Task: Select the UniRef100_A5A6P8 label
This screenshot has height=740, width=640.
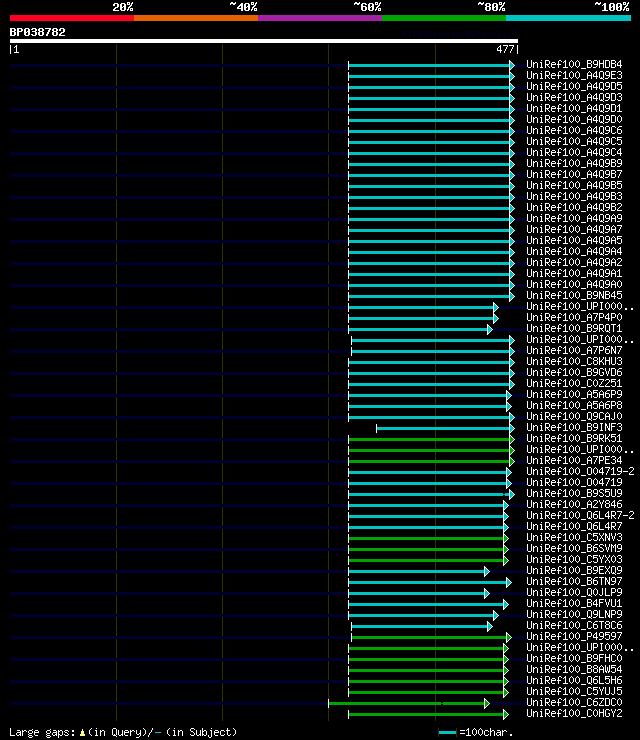Action: tap(574, 406)
